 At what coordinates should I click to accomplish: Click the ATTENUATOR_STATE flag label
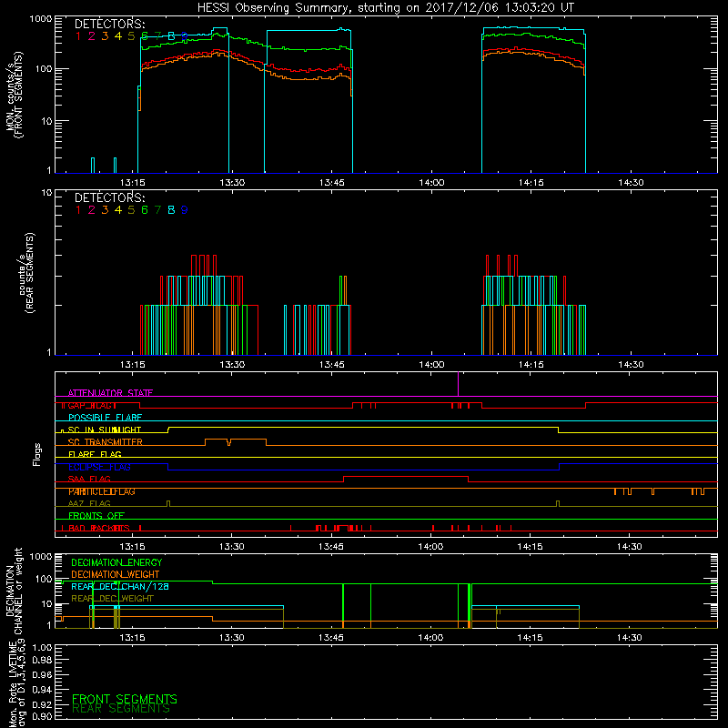pyautogui.click(x=110, y=393)
